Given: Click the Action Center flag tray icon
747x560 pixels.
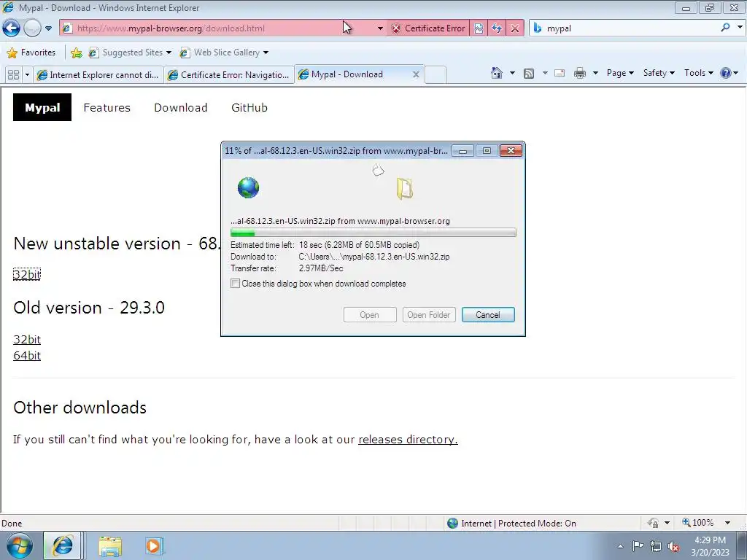Looking at the screenshot, I should (638, 545).
